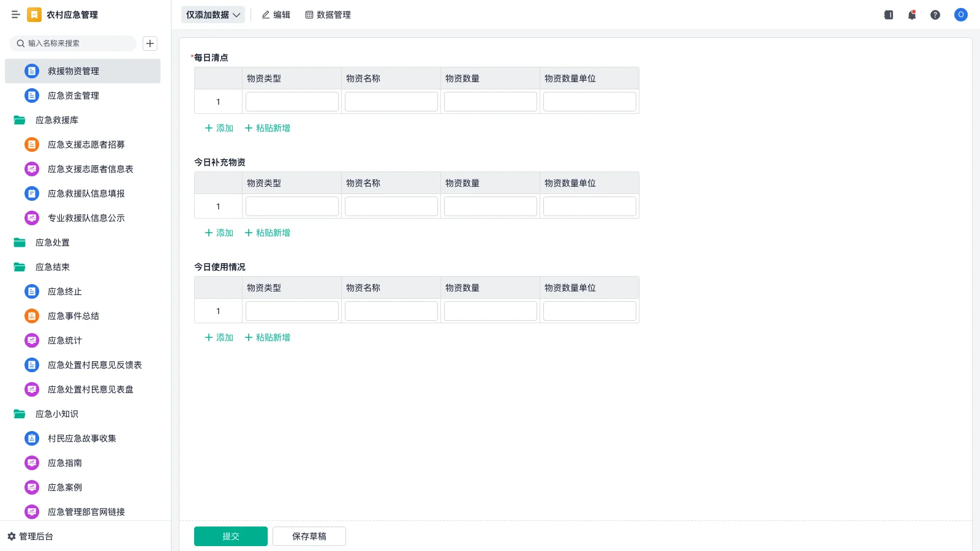
Task: Click the 救援物资管理 form icon
Action: click(x=32, y=71)
